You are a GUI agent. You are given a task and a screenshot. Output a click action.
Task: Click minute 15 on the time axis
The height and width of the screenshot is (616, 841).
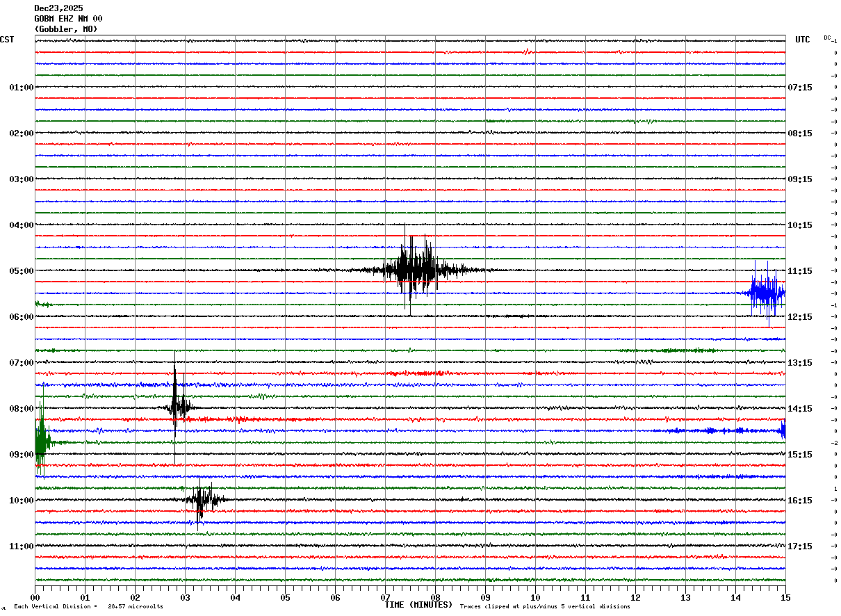click(785, 597)
